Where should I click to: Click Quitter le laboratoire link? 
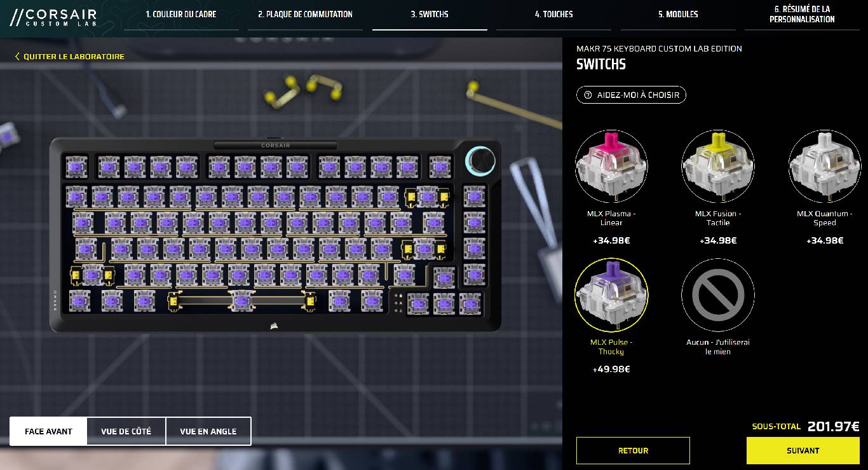[70, 57]
